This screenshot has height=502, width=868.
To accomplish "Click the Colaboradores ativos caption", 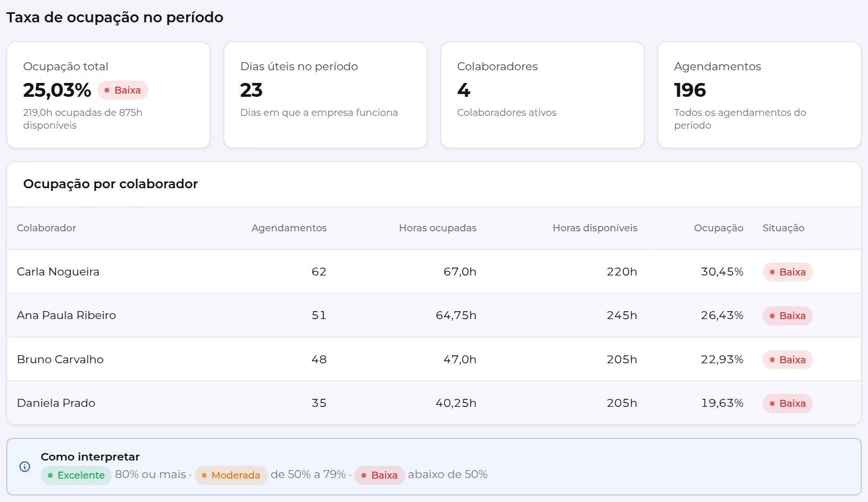I will tap(506, 113).
